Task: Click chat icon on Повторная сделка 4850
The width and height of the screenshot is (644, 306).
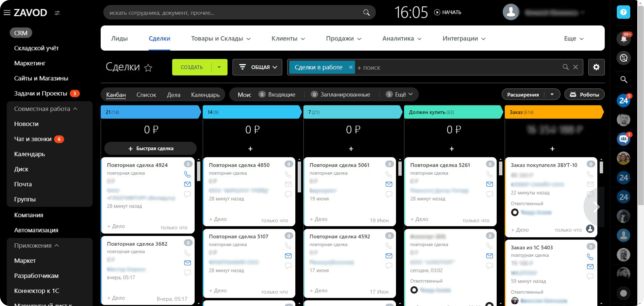Action: tap(288, 194)
